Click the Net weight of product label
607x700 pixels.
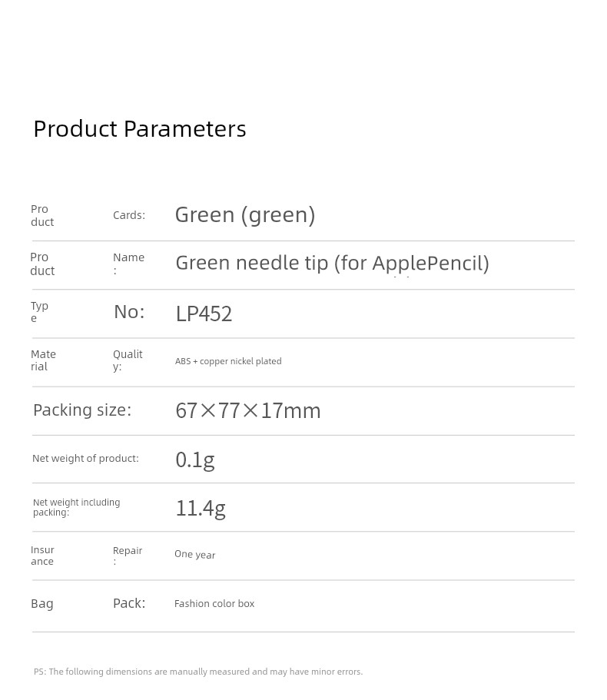(85, 459)
